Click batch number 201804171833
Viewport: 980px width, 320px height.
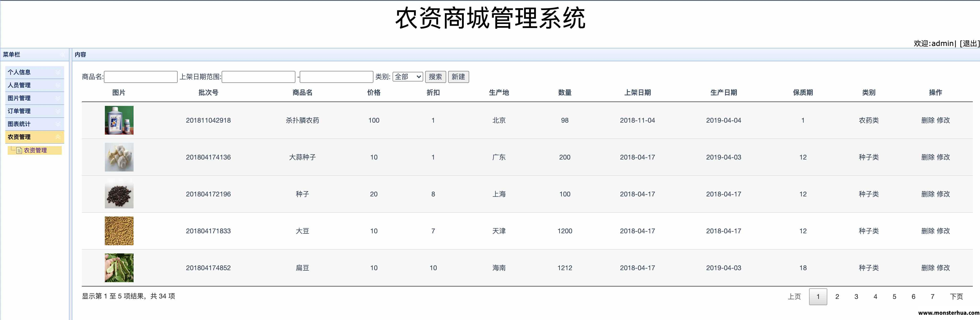click(208, 231)
